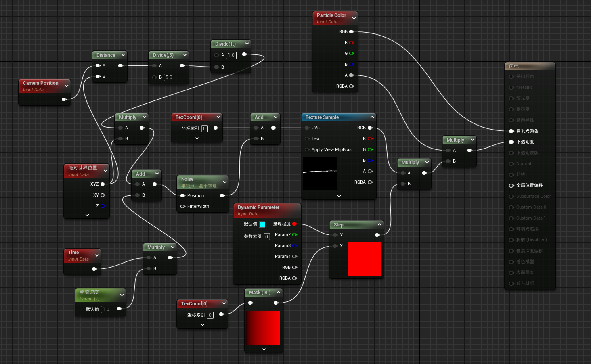Click the Param4 output pin
The height and width of the screenshot is (364, 591).
294,256
